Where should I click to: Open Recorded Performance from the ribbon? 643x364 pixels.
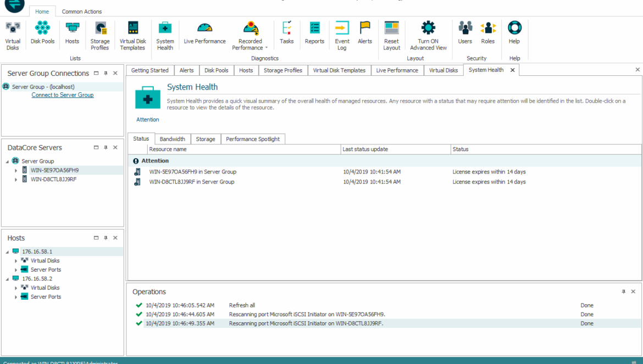[250, 36]
